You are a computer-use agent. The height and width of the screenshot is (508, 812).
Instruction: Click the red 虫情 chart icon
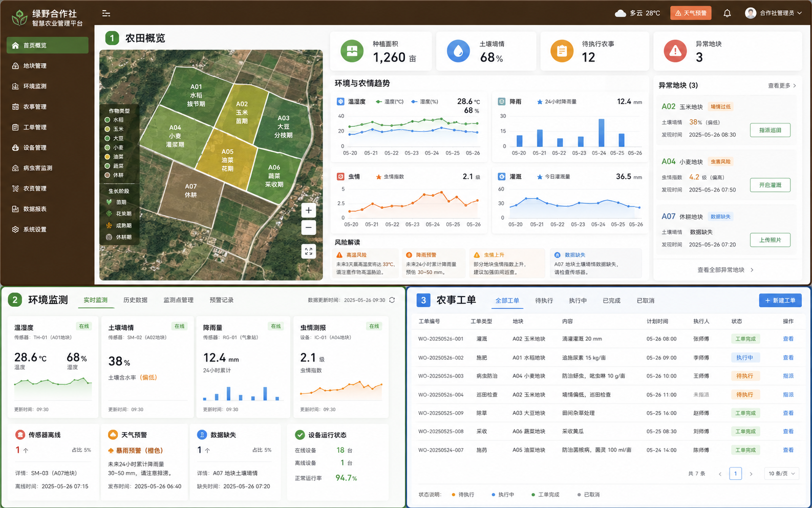click(340, 177)
